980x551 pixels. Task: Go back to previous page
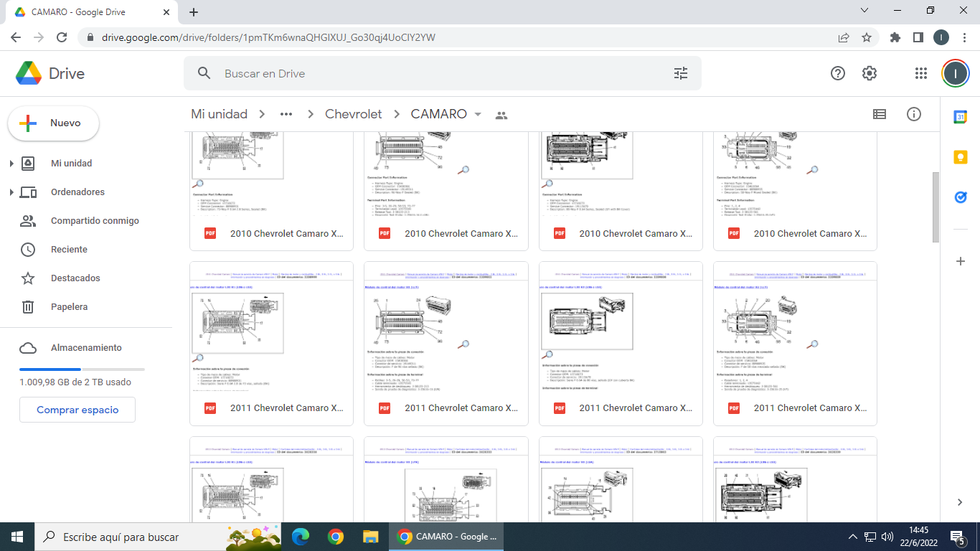[16, 37]
